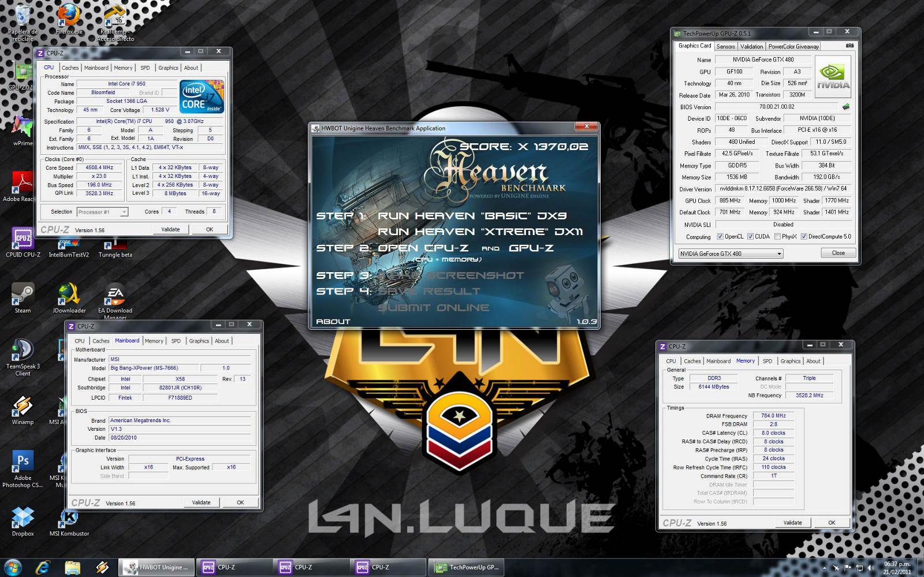Open the Processor #1 selection dropdown
This screenshot has height=577, width=924.
click(102, 212)
